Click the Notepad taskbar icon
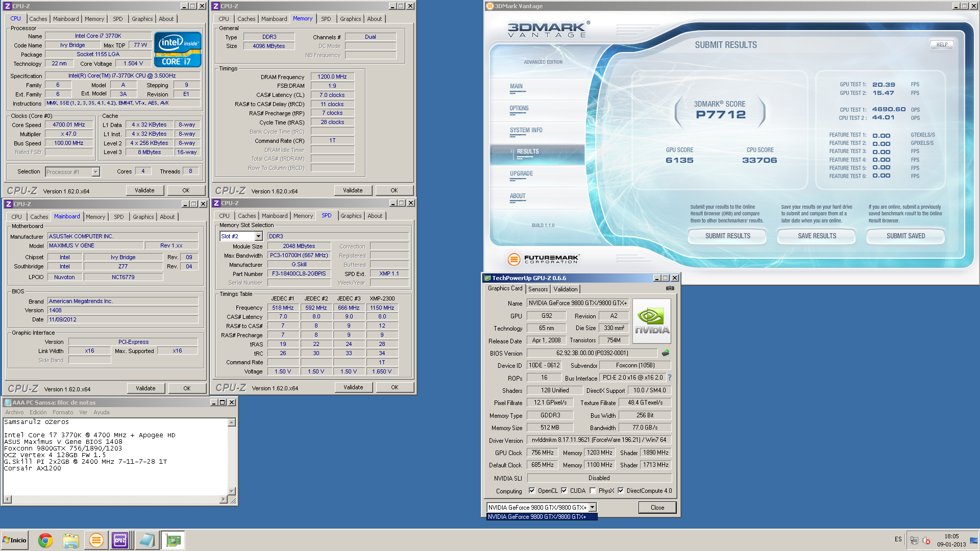 148,540
